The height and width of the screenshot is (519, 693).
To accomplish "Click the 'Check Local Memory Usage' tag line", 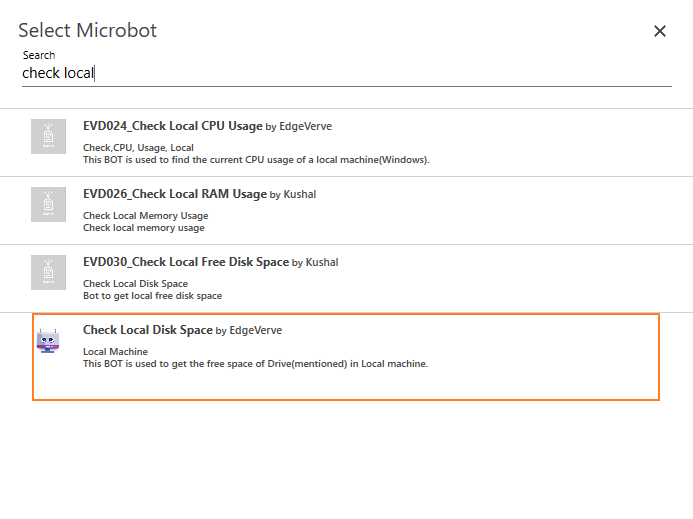I will pyautogui.click(x=145, y=216).
